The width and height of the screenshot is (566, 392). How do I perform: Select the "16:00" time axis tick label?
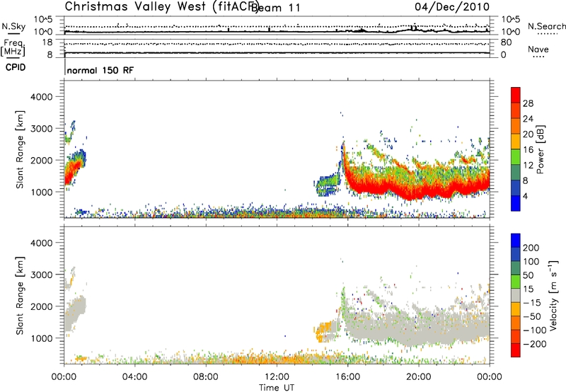[347, 377]
